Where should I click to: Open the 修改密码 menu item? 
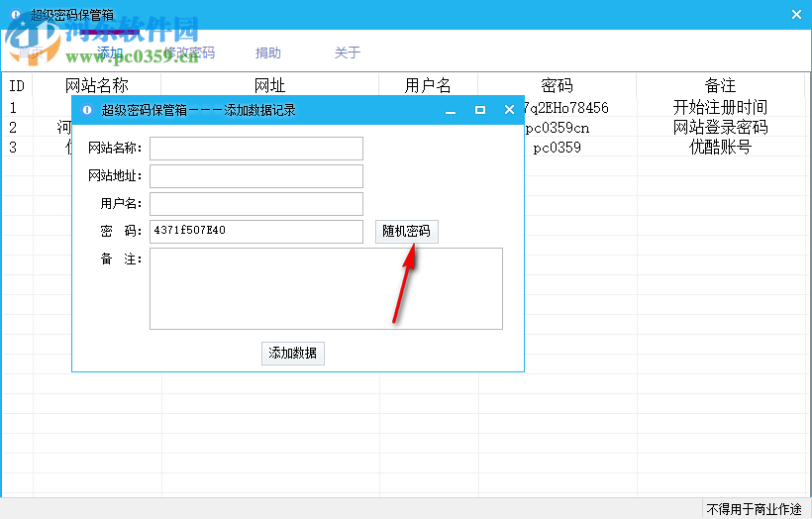(189, 52)
